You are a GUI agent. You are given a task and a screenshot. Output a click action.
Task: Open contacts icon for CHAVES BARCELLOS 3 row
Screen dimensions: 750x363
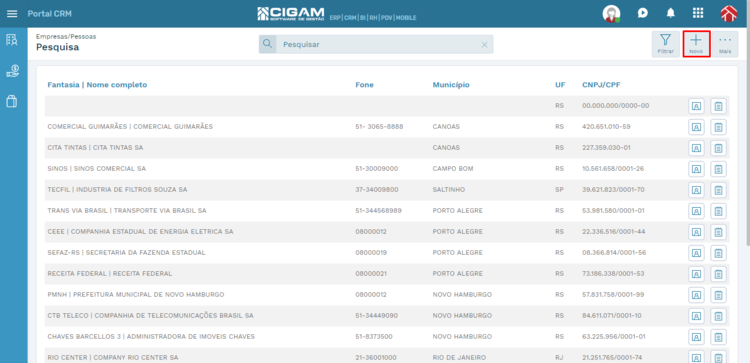696,337
